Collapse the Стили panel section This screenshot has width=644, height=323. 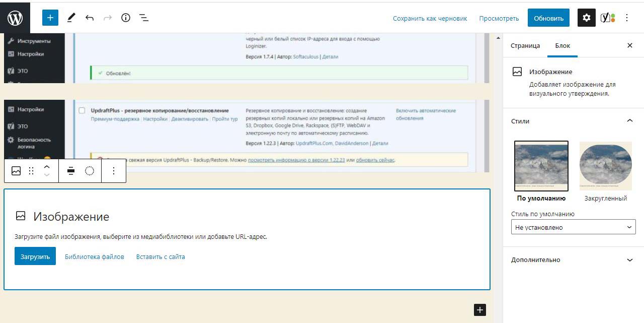coord(629,121)
